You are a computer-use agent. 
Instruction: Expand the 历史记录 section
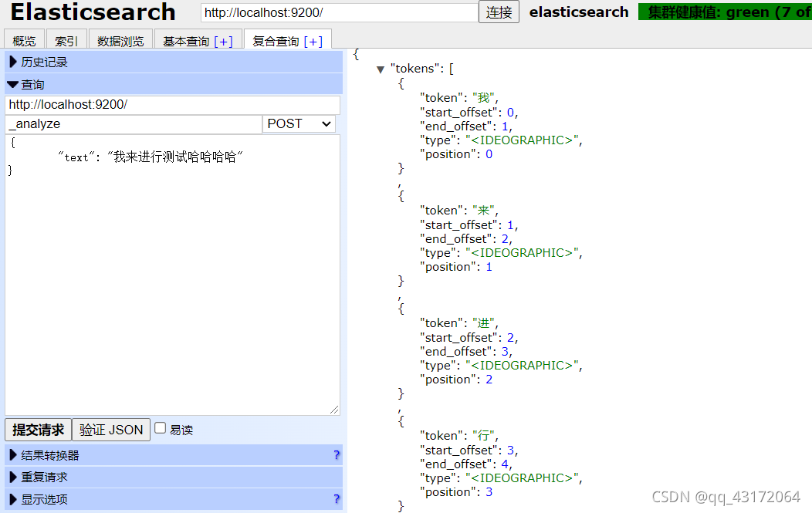(174, 62)
